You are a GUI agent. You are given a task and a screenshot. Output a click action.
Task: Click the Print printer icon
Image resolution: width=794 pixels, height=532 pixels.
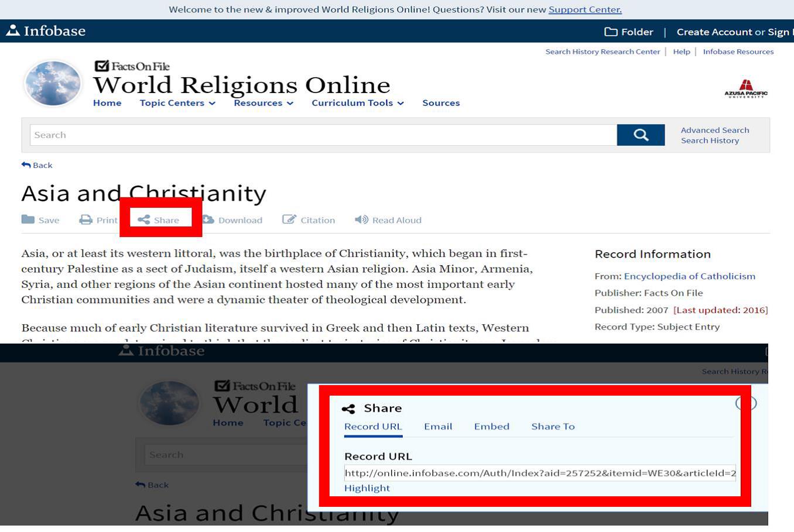click(x=86, y=219)
